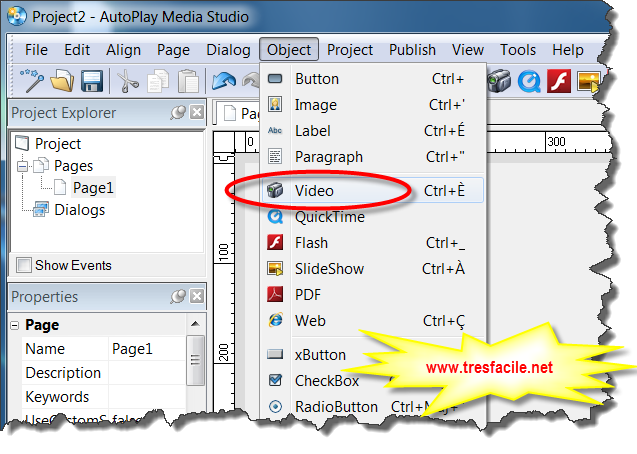This screenshot has height=454, width=637.
Task: Open the Project menu
Action: pos(350,50)
